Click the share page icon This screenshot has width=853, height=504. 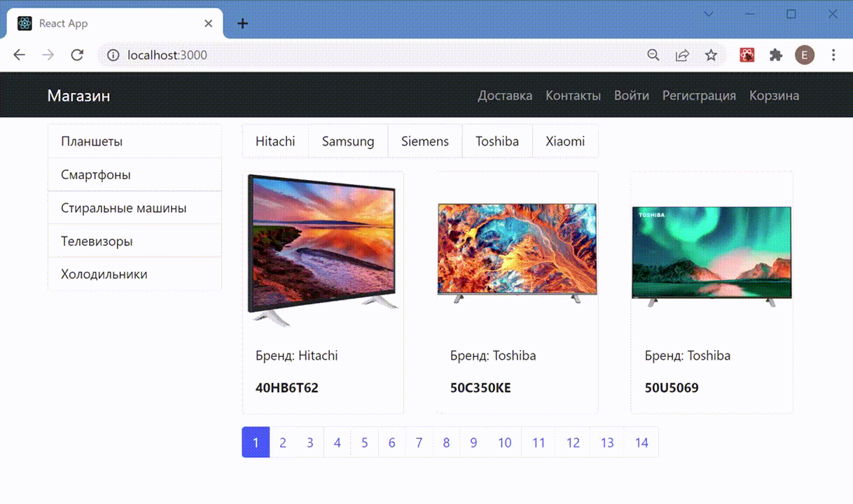[x=681, y=55]
